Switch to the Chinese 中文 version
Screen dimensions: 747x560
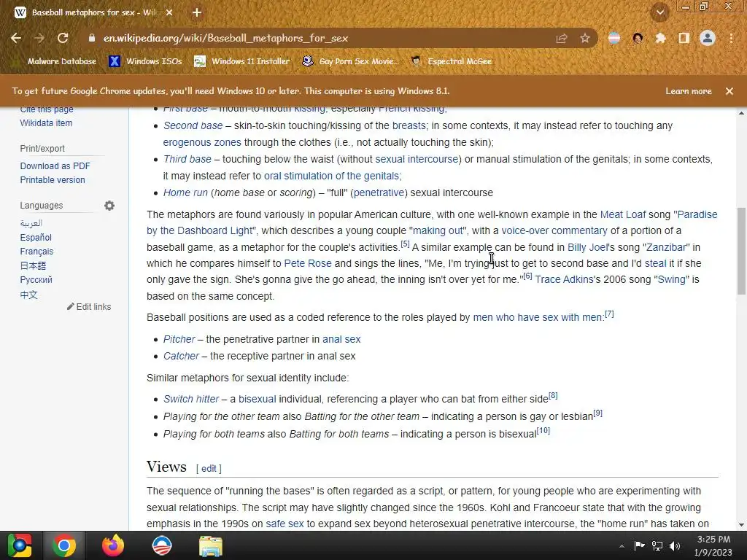click(28, 295)
